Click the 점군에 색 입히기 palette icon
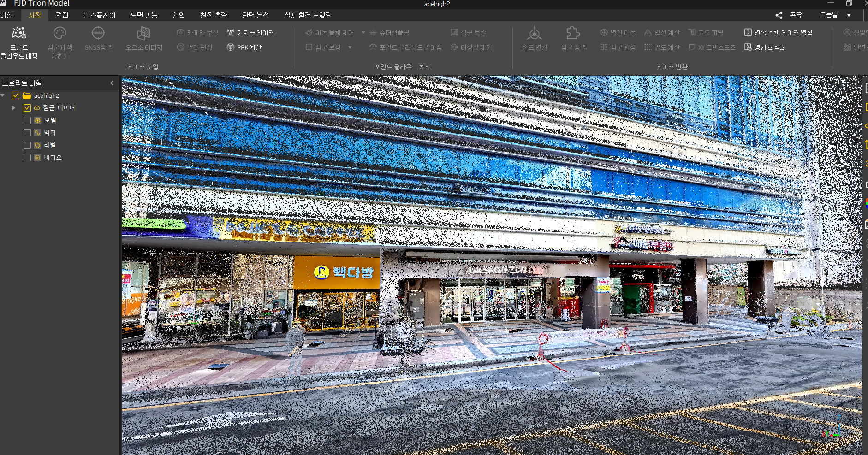 (60, 33)
